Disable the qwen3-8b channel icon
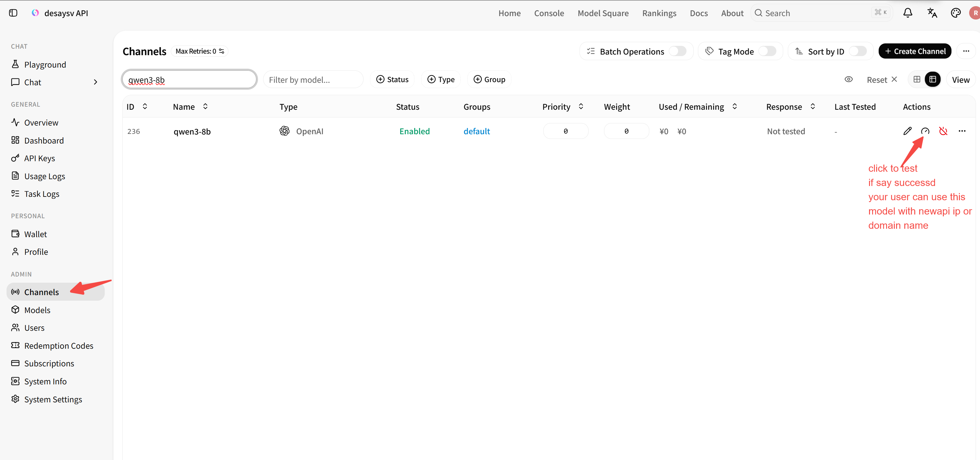980x460 pixels. [943, 131]
